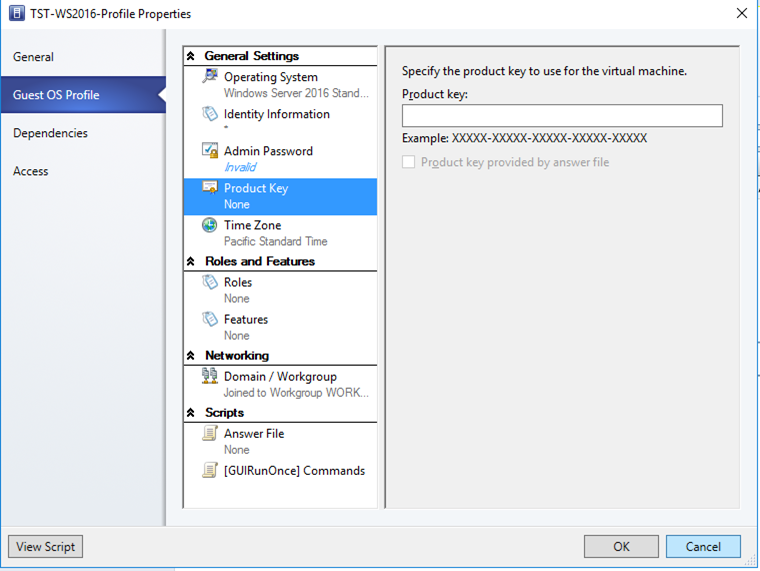The image size is (760, 571).
Task: Click the Time Zone globe icon
Action: coord(210,225)
